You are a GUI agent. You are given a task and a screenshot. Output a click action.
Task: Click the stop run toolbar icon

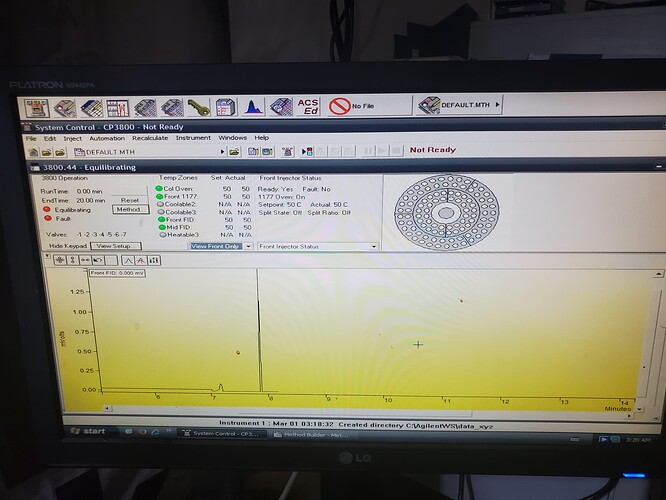coord(396,150)
